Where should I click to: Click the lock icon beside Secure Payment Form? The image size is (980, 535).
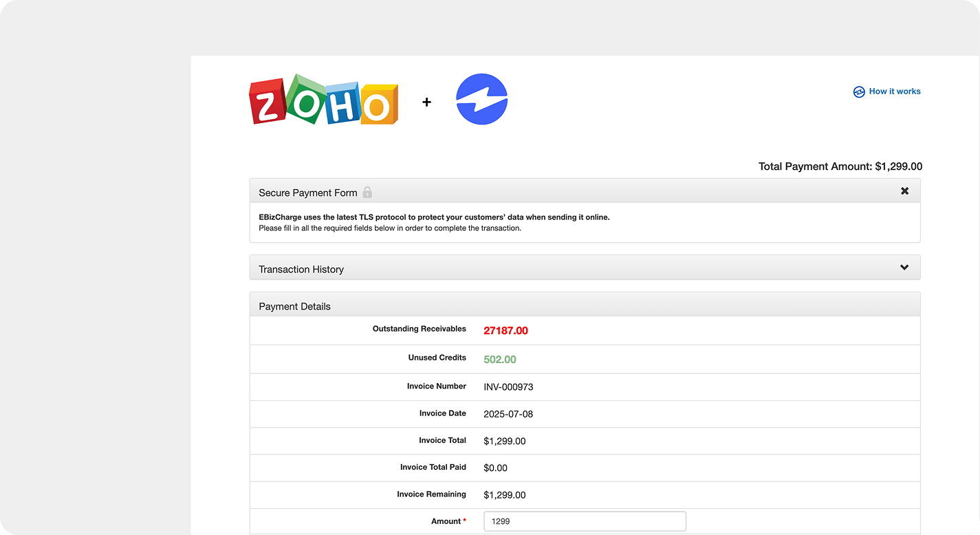[367, 192]
